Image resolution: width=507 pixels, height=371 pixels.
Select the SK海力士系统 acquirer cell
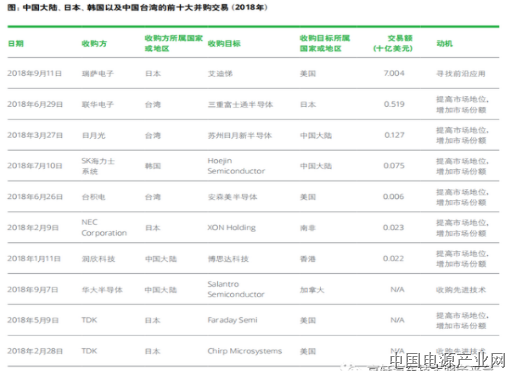click(x=98, y=166)
